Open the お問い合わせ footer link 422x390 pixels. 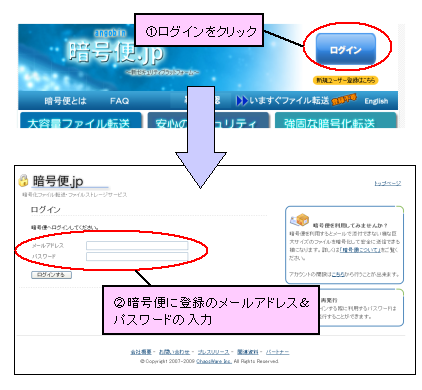(x=174, y=352)
